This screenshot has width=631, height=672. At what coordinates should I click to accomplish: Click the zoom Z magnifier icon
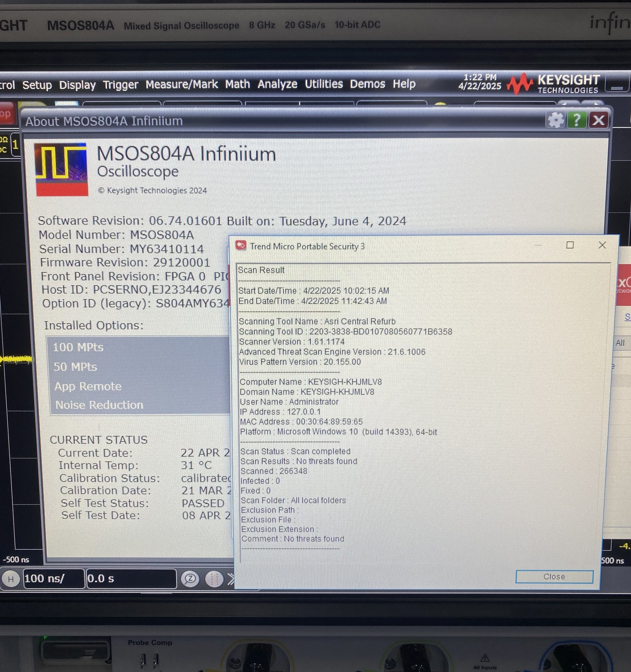[x=190, y=579]
